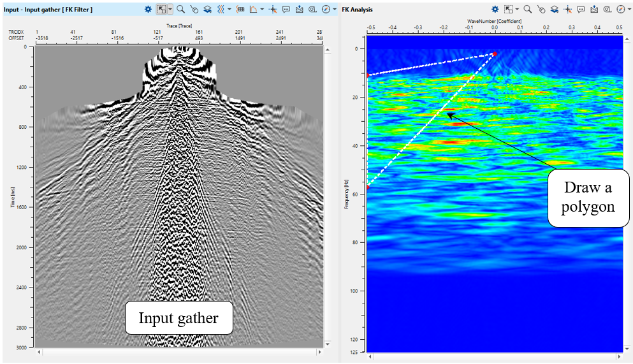The image size is (633, 364).
Task: Click the mouse pan tool in Input gather toolbar
Action: click(x=194, y=10)
